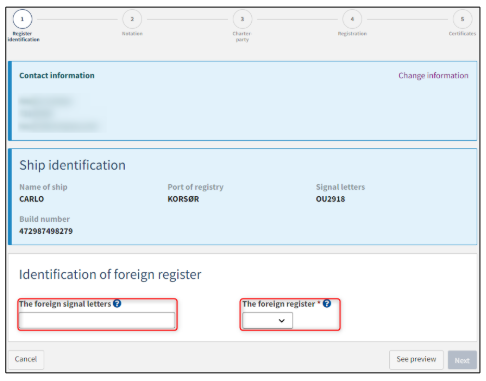
Task: Click the See preview button
Action: pos(416,359)
